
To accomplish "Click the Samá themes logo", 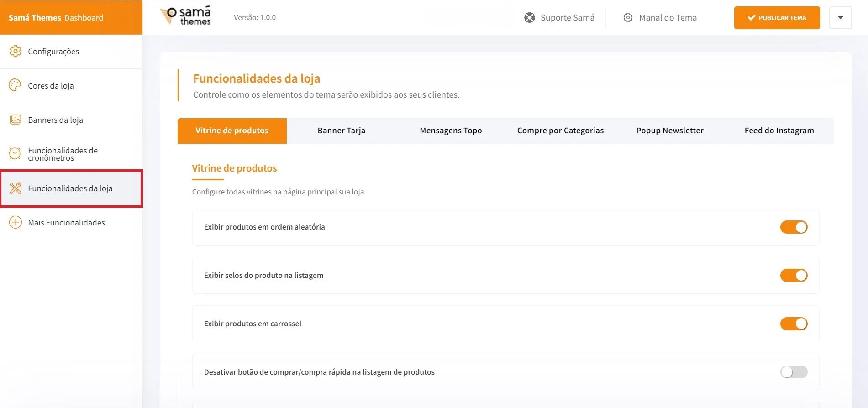I will coord(185,16).
